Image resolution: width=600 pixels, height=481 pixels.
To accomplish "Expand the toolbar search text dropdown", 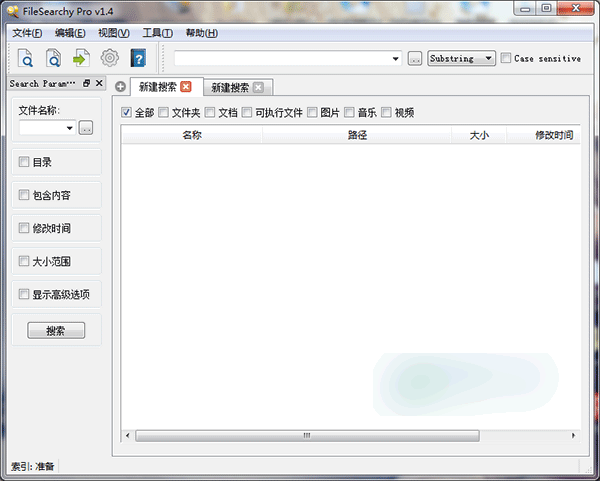I will 396,59.
